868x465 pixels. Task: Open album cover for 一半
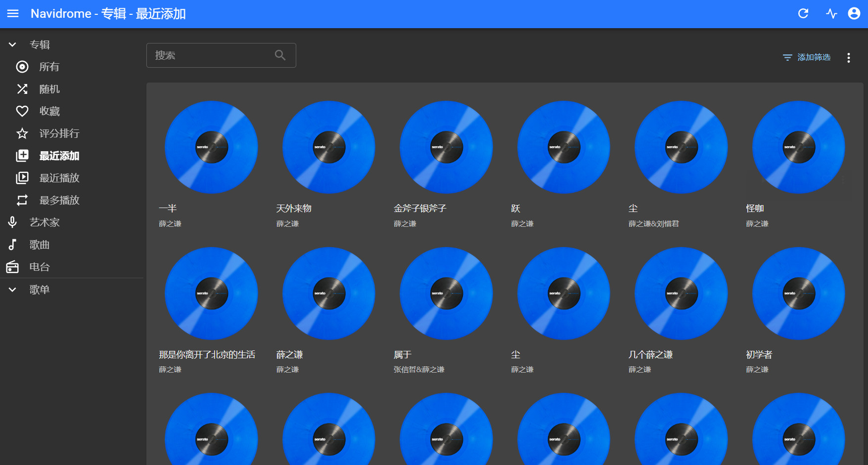point(211,147)
